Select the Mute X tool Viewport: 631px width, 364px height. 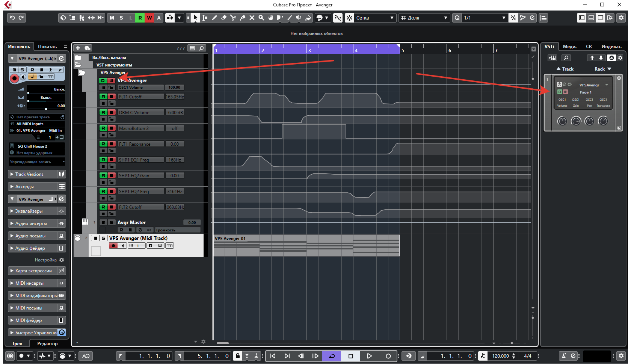point(252,18)
